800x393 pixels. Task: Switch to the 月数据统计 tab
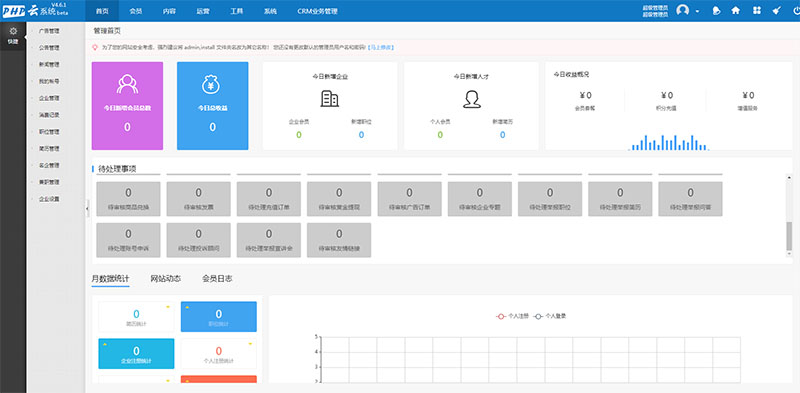click(x=110, y=279)
